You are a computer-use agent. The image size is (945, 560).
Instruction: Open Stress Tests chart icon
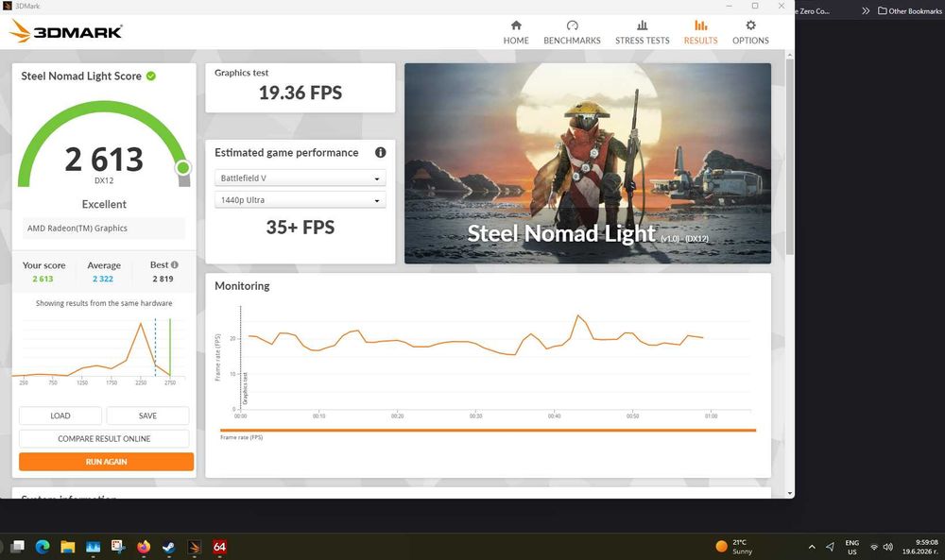coord(642,25)
